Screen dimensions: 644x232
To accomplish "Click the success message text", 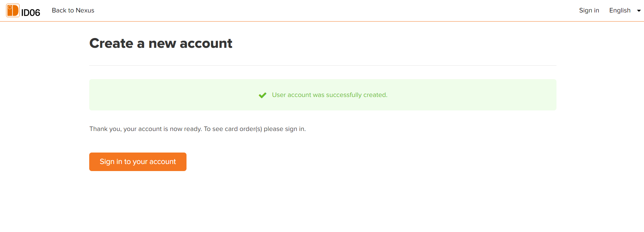I will [x=329, y=95].
